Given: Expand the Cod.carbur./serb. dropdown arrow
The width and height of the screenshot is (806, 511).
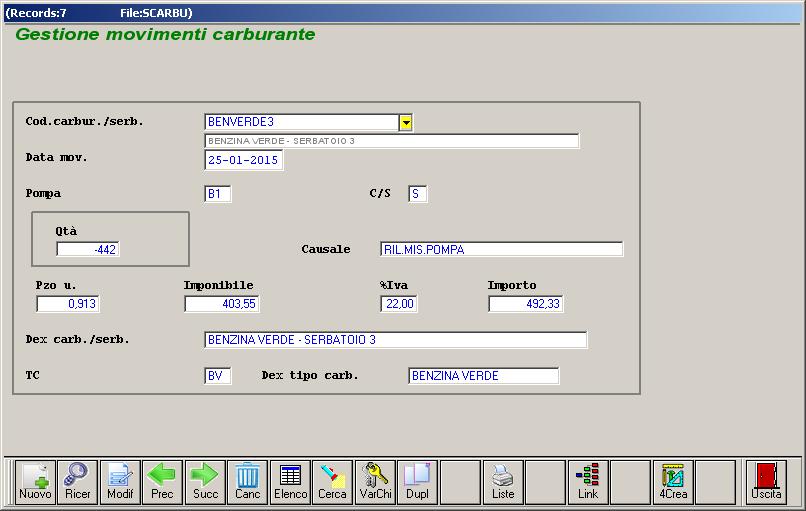Looking at the screenshot, I should pos(406,122).
